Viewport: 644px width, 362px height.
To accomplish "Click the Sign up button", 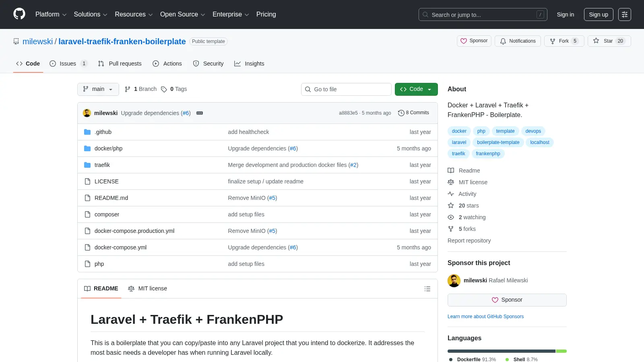I will 599,14.
